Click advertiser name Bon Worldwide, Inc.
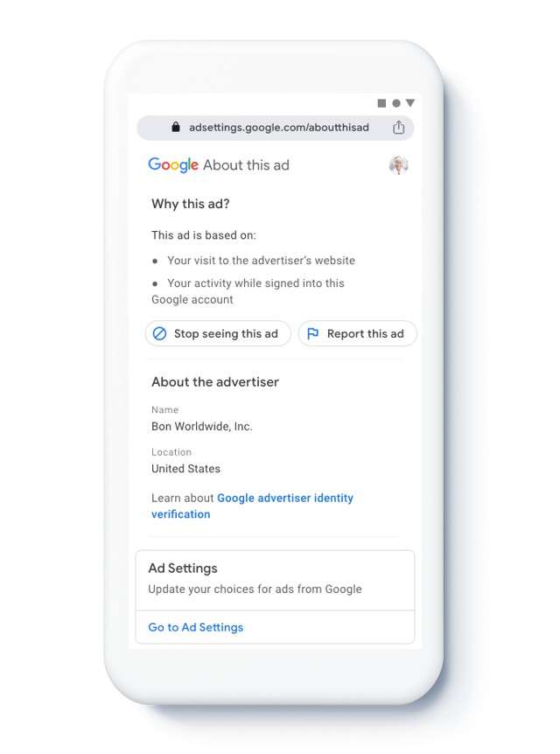 202,427
